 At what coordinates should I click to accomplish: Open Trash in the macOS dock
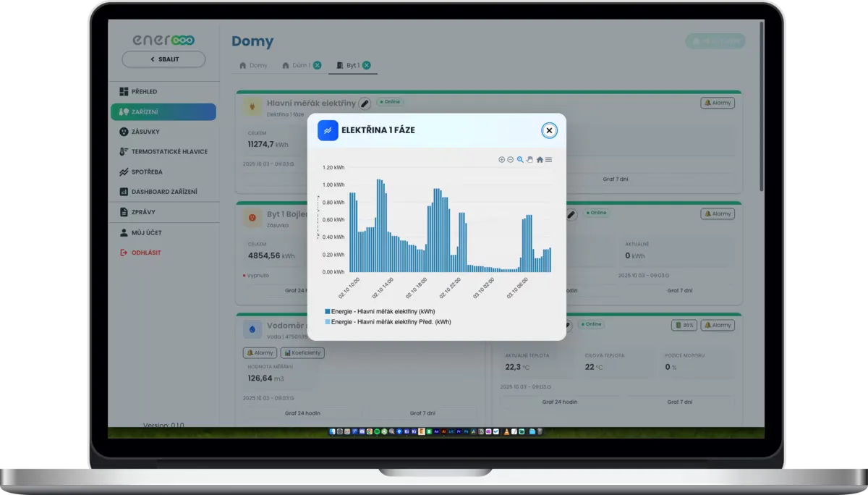coord(540,431)
